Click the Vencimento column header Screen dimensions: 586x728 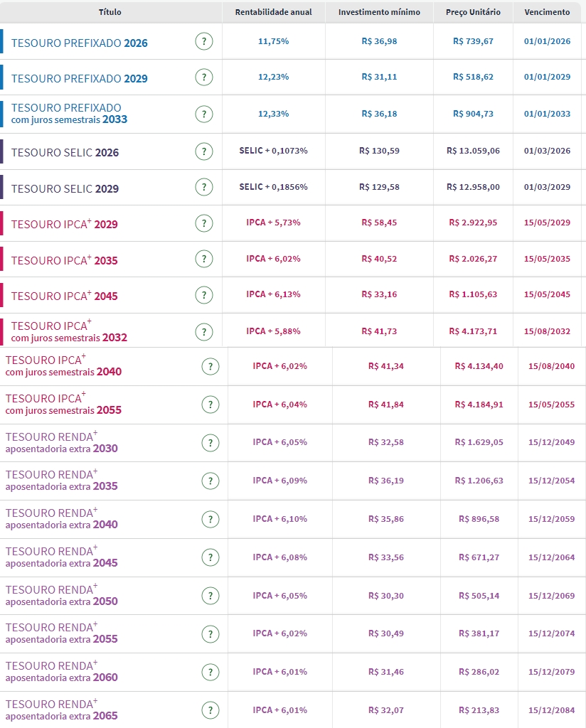(x=547, y=12)
